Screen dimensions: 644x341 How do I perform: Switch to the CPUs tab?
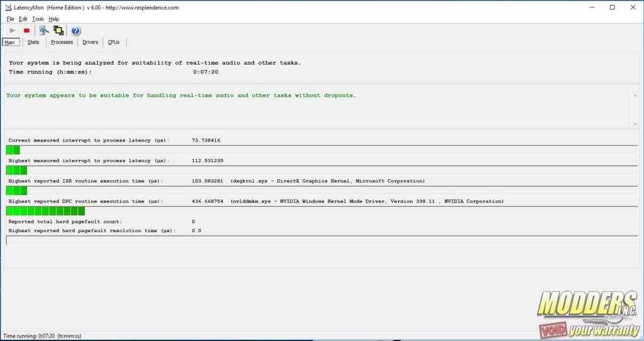pos(113,42)
